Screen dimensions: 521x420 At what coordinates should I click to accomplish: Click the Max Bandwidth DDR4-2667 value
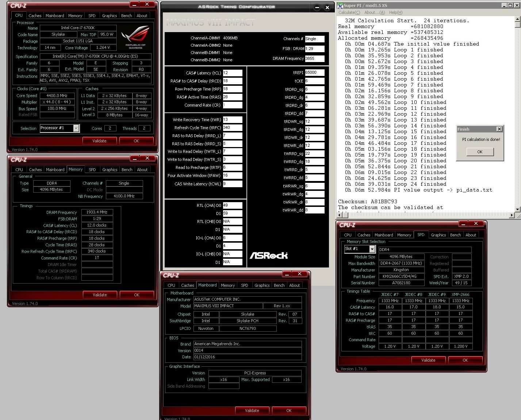(401, 263)
